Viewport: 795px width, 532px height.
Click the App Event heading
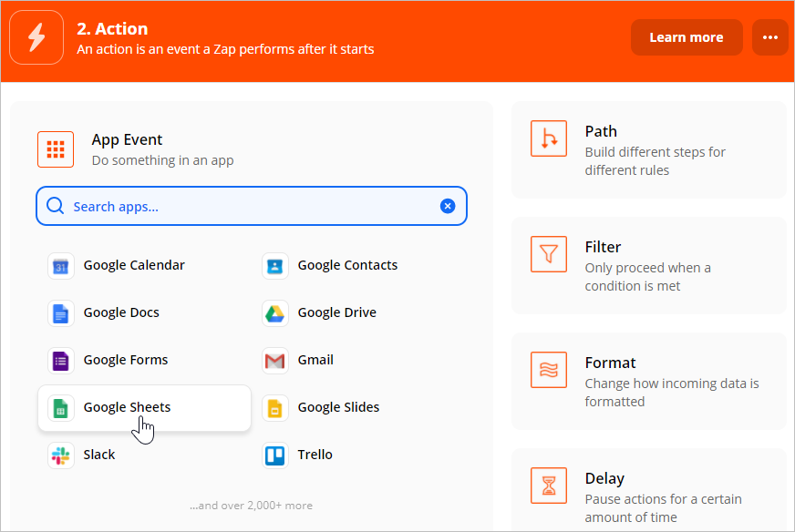[x=128, y=140]
